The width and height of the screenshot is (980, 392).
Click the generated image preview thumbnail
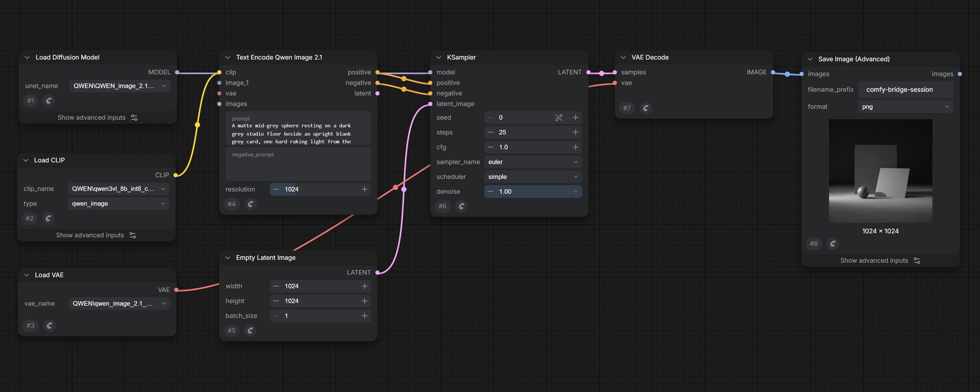click(x=881, y=171)
